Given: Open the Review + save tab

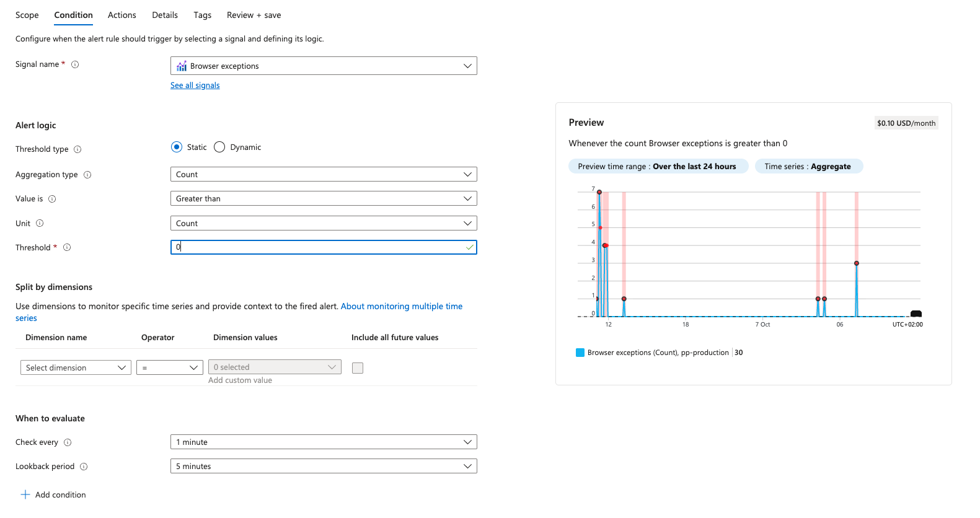Looking at the screenshot, I should pos(254,15).
